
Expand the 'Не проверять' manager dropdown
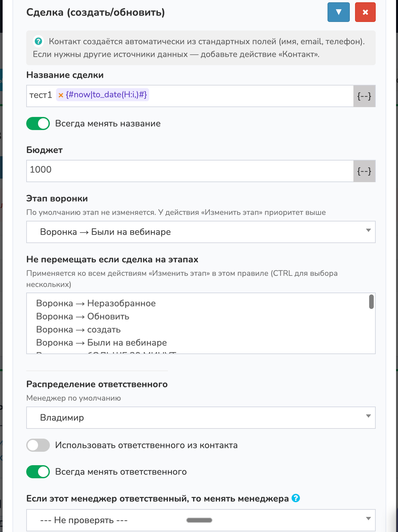click(x=201, y=520)
